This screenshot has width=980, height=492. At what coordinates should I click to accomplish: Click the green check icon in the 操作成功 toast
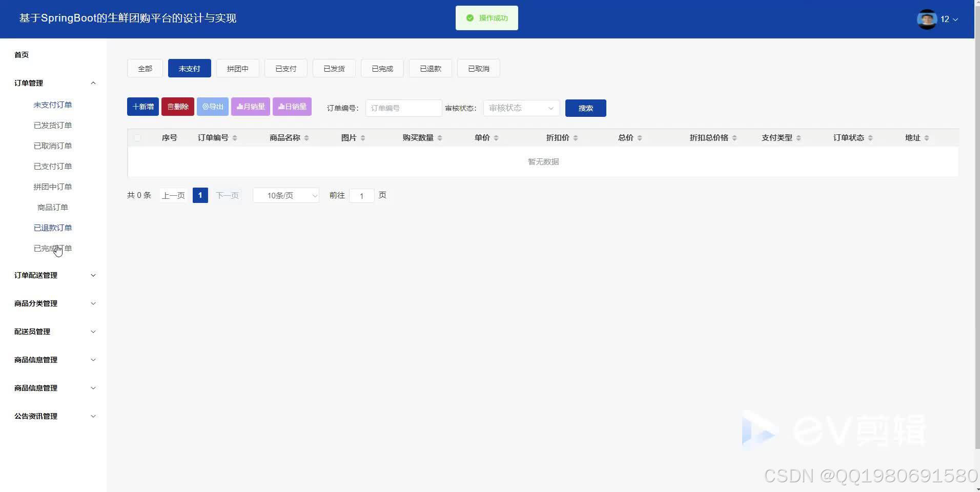(x=470, y=17)
